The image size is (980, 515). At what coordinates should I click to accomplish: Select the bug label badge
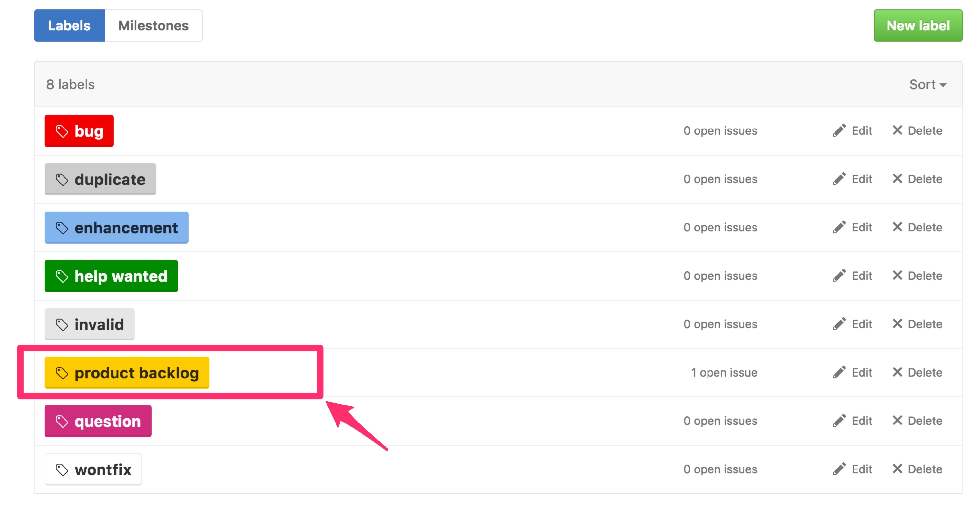click(x=79, y=131)
